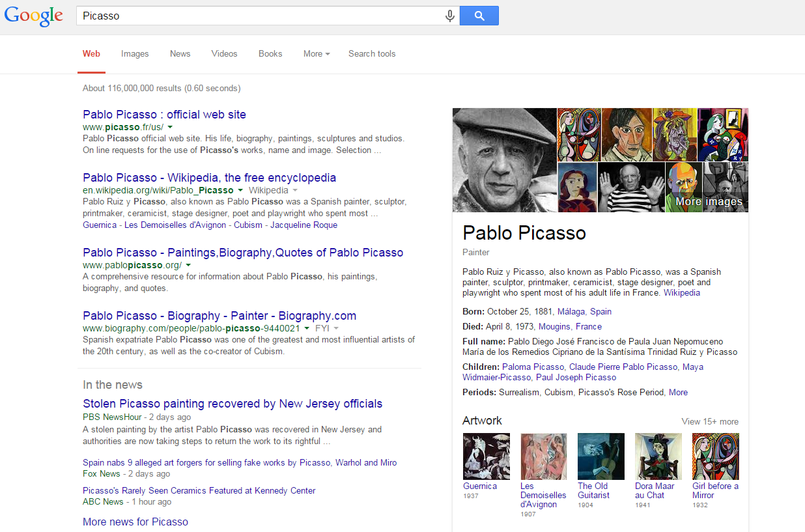
Task: Switch to the News tab
Action: [x=180, y=54]
